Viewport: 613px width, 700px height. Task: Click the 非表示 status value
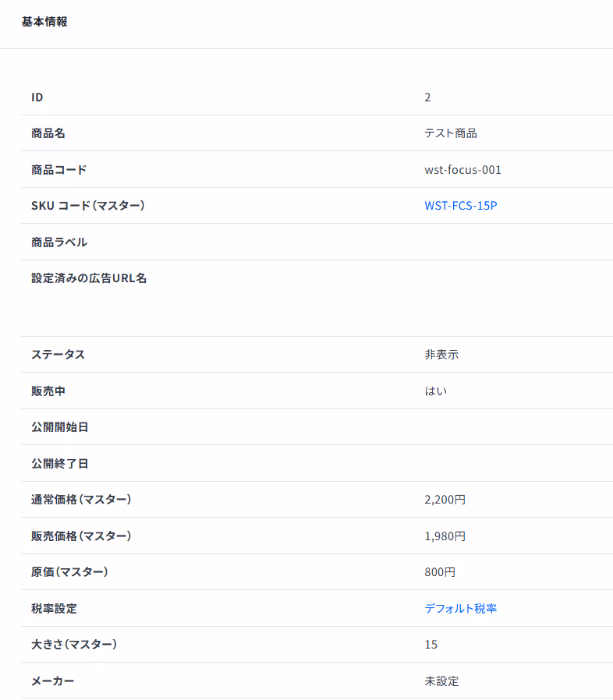click(441, 355)
